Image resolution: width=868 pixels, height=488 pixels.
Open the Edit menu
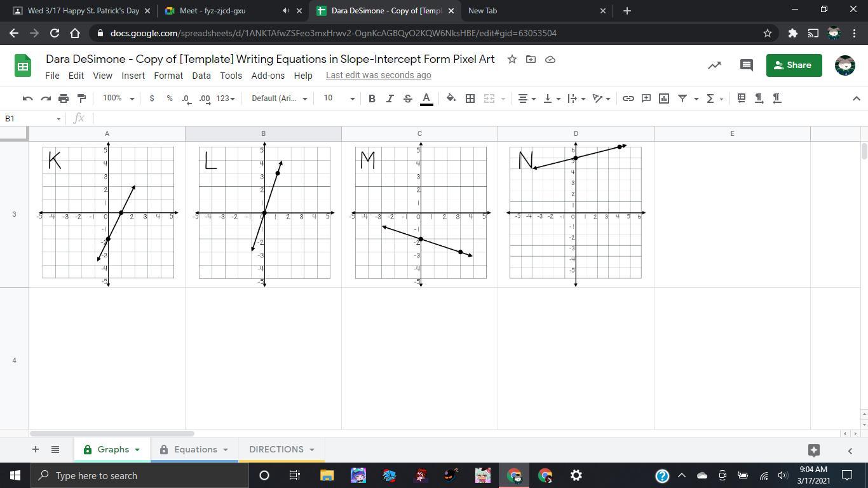(x=76, y=75)
